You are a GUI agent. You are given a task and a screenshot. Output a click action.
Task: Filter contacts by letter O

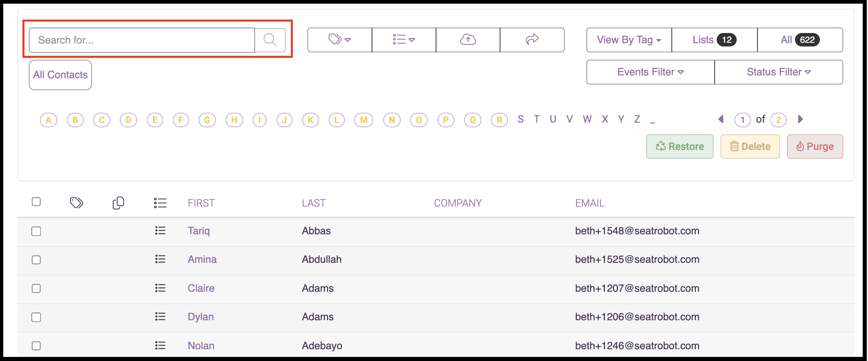(x=419, y=120)
